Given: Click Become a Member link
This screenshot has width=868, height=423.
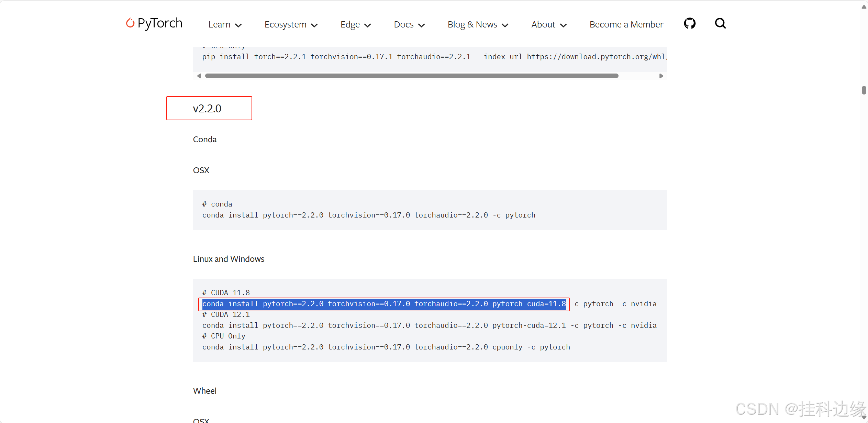Looking at the screenshot, I should (626, 25).
